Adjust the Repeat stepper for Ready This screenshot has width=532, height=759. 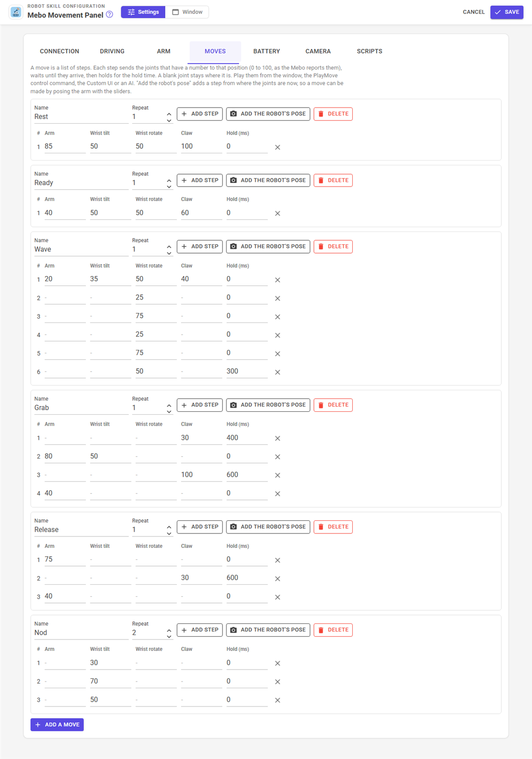(x=169, y=183)
